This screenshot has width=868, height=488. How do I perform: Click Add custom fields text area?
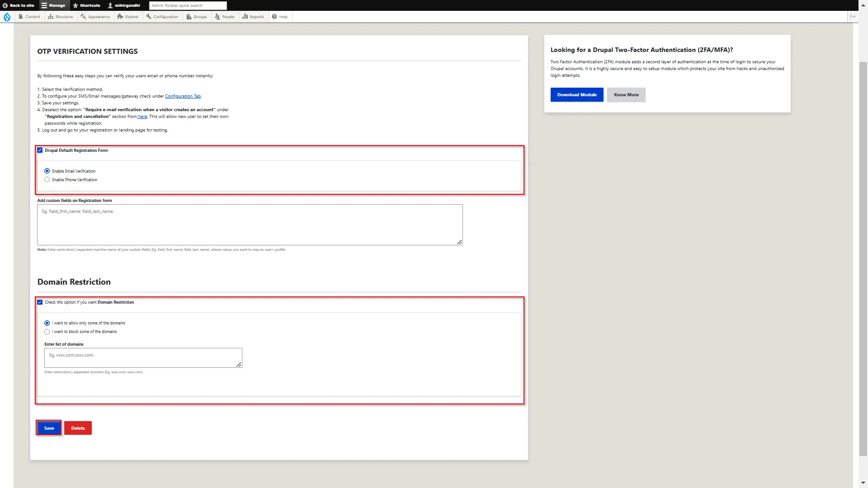point(249,224)
